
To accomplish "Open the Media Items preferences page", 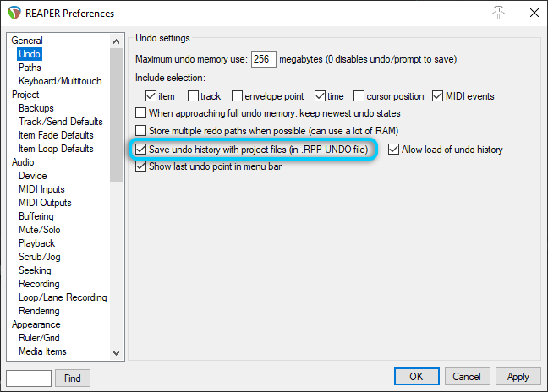I will tap(42, 351).
